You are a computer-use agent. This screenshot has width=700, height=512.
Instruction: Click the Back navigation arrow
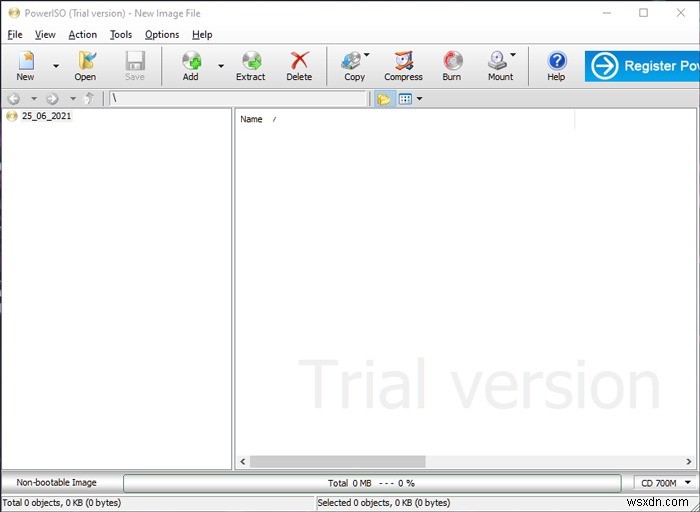click(14, 99)
